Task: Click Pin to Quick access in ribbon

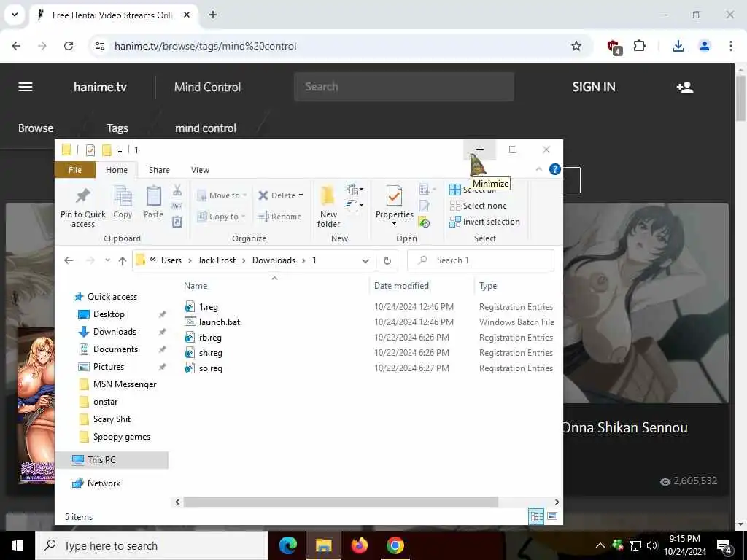Action: click(83, 206)
